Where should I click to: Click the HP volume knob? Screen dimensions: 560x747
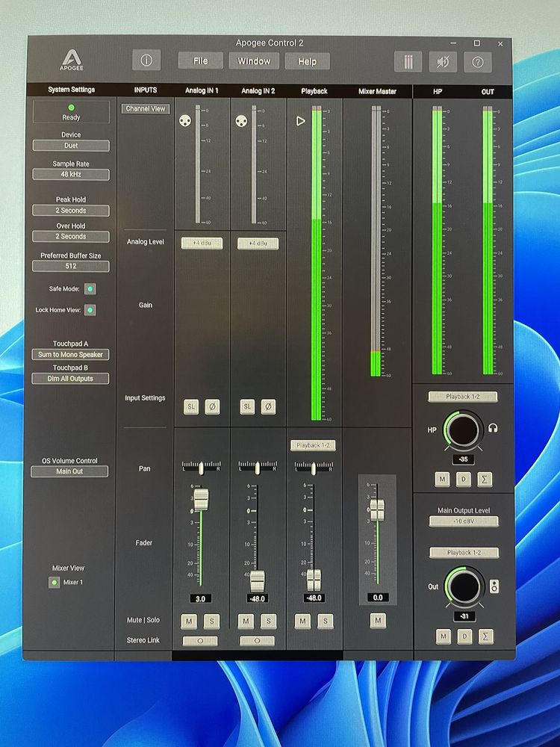[x=462, y=431]
